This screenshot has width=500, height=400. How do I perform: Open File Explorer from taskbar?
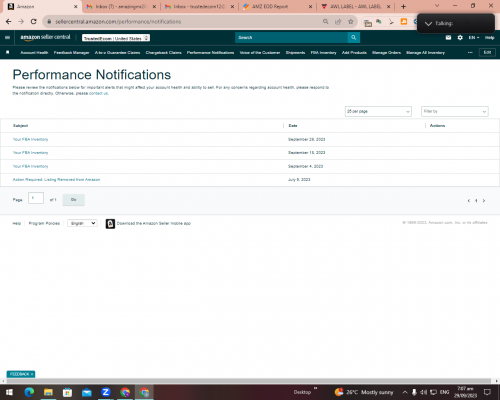pos(48,392)
